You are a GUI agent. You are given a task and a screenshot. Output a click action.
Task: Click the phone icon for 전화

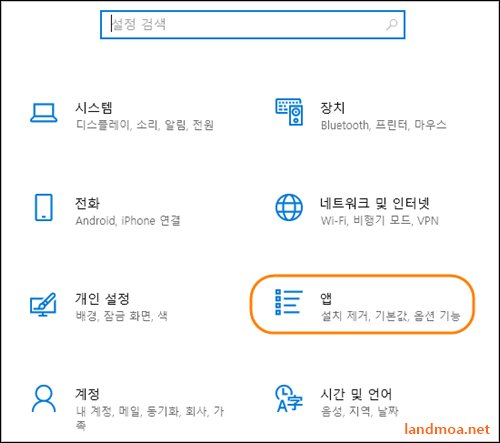44,207
